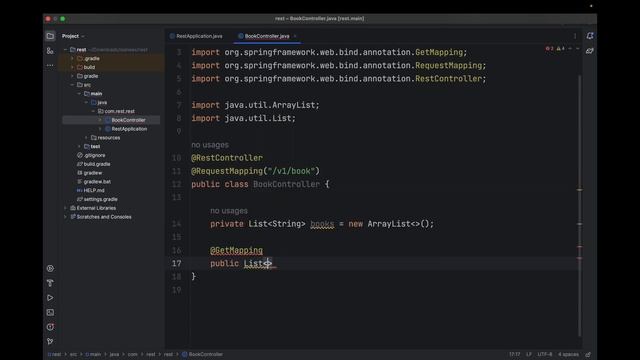Click the Scratches and Consoles icon

73,217
